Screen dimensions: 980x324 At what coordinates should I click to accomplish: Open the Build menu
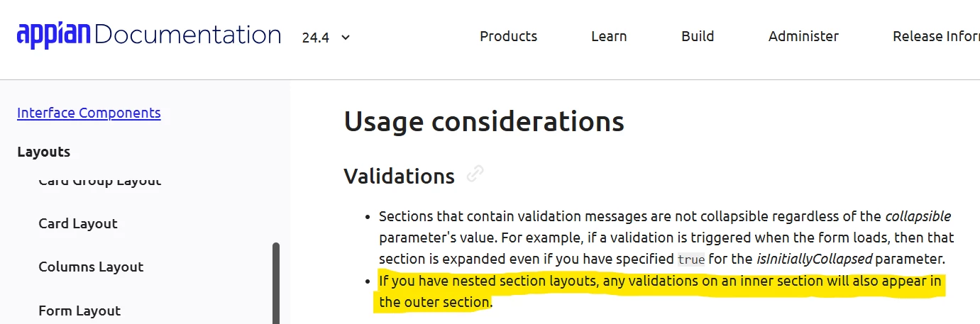tap(698, 36)
